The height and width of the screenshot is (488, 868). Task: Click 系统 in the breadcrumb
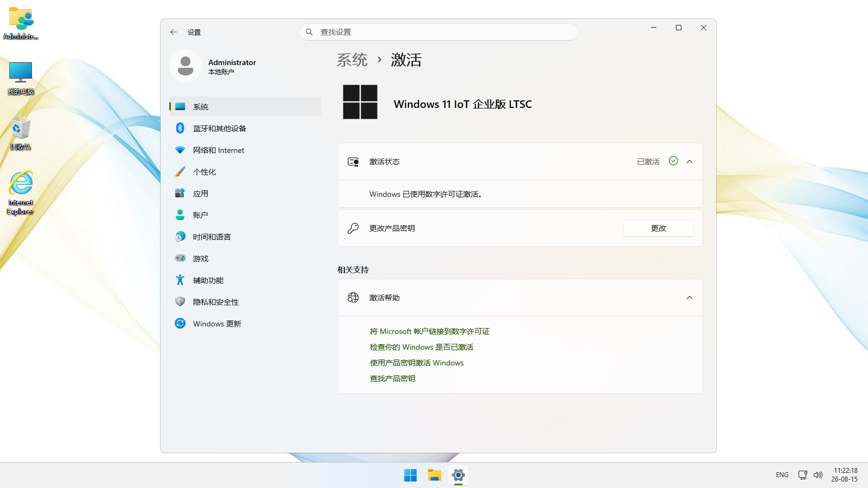coord(352,60)
